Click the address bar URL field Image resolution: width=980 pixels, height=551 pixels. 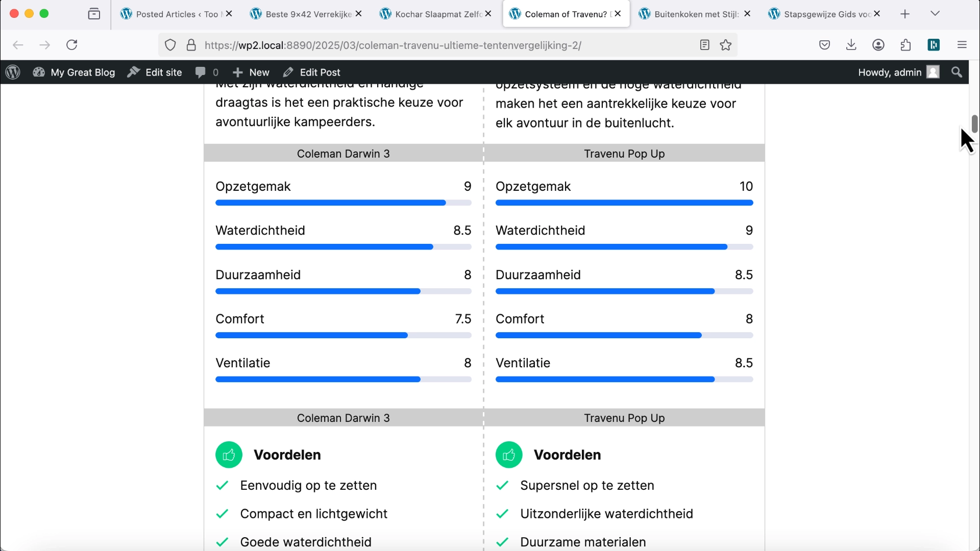[x=393, y=45]
